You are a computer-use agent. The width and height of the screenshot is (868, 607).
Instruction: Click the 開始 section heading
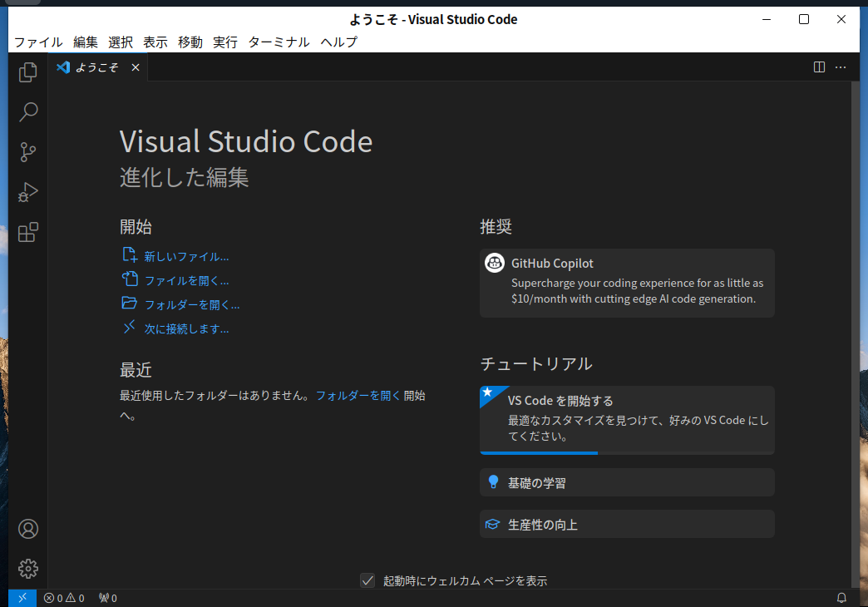point(136,226)
